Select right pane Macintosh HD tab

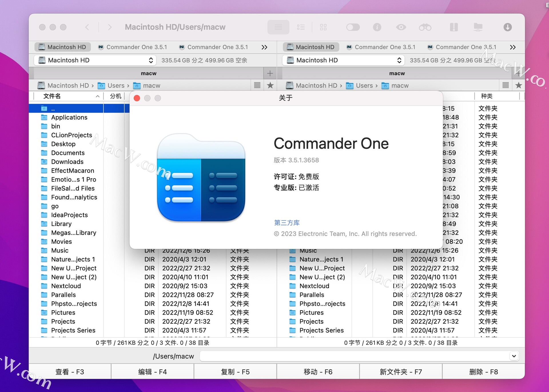pos(311,47)
